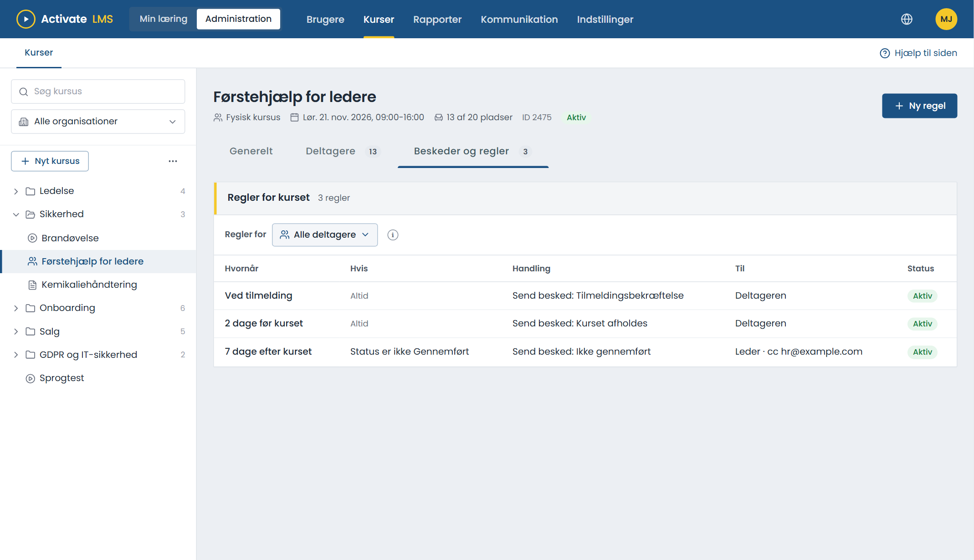
Task: Select Førstehjælp for ledere in the tree
Action: click(98, 261)
